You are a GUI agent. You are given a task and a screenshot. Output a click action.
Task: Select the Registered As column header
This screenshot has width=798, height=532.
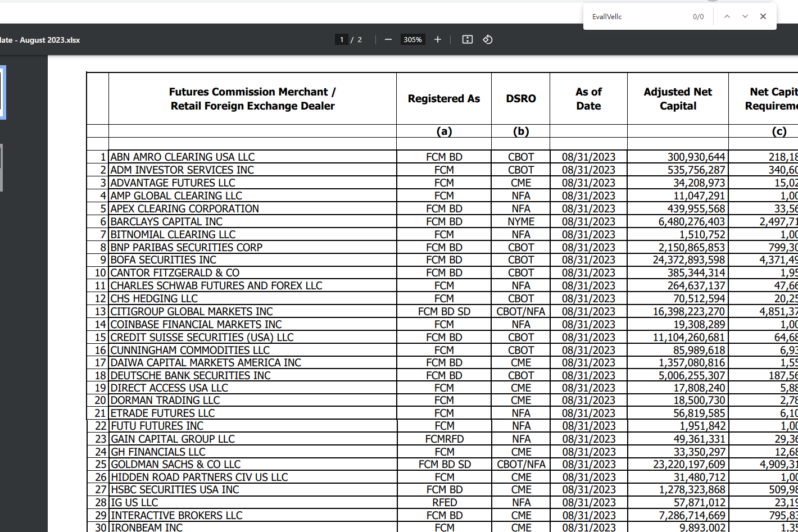point(444,99)
